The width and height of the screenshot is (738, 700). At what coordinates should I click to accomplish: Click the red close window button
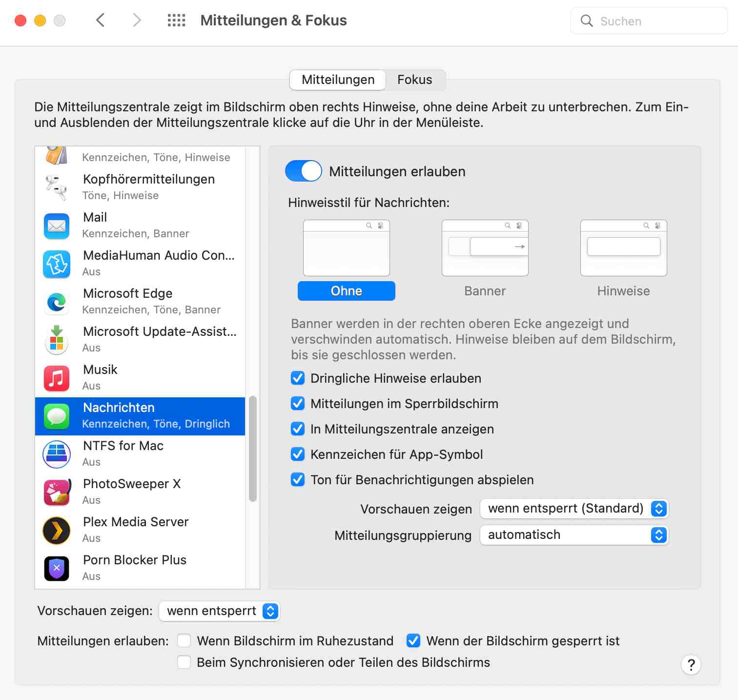click(20, 21)
